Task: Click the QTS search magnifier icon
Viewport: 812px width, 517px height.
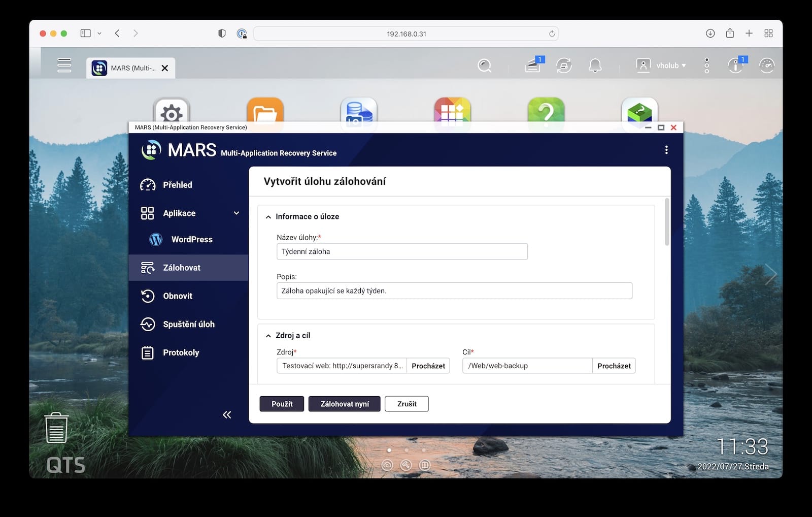Action: click(x=485, y=66)
